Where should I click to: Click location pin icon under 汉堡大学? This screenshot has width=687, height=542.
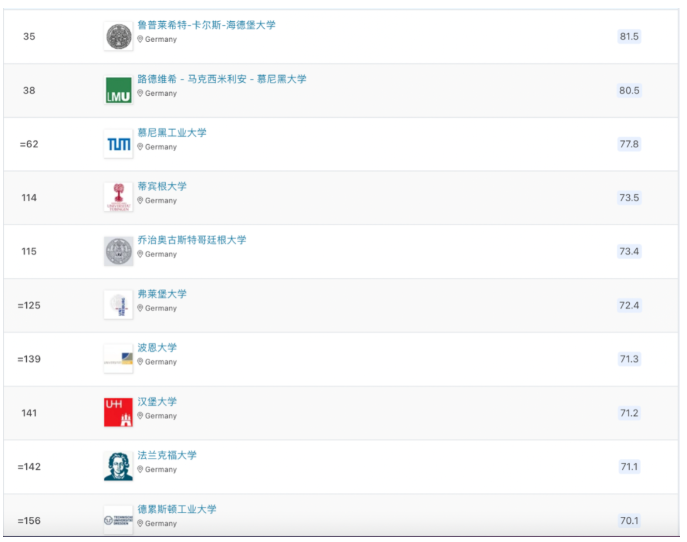point(140,415)
